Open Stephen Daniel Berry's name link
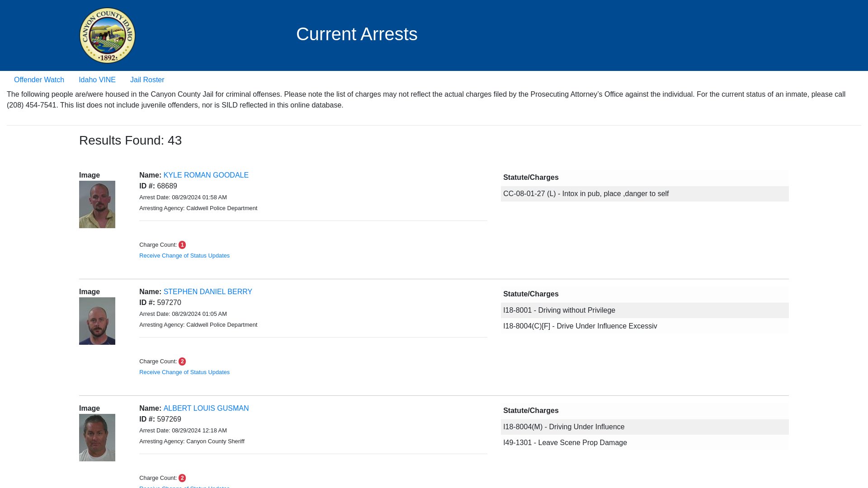The image size is (868, 488). [x=208, y=292]
